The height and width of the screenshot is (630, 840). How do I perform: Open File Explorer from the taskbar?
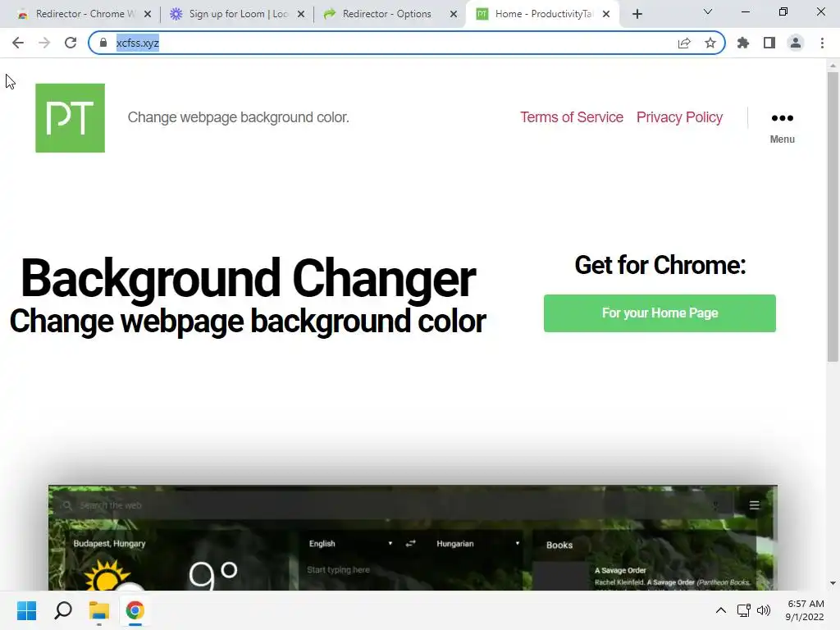tap(99, 610)
